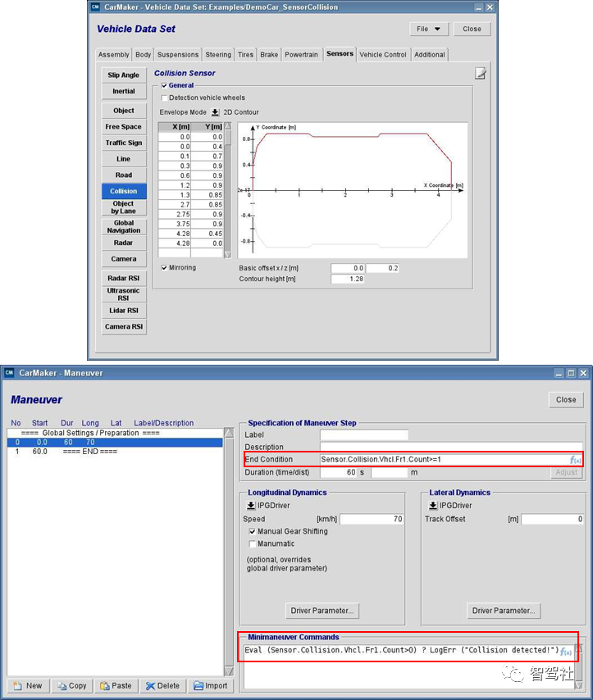This screenshot has height=700, width=593.
Task: Open the Free Space sensor settings
Action: (x=124, y=127)
